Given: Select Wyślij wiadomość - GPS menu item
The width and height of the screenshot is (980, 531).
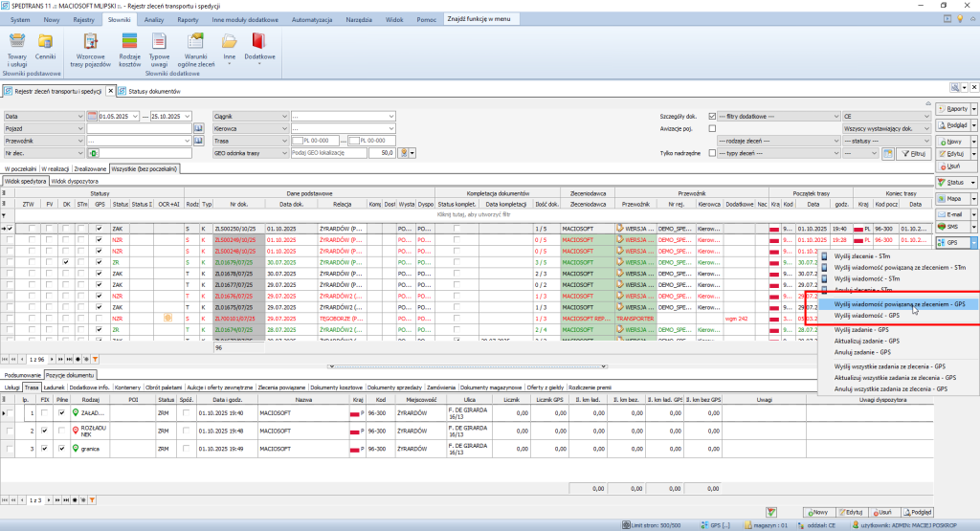Looking at the screenshot, I should click(867, 315).
